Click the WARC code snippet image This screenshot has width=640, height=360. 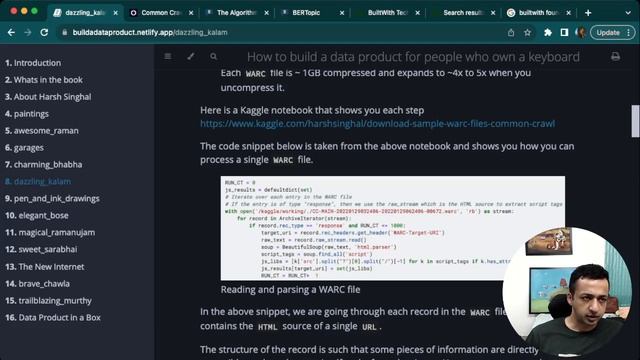click(x=393, y=228)
